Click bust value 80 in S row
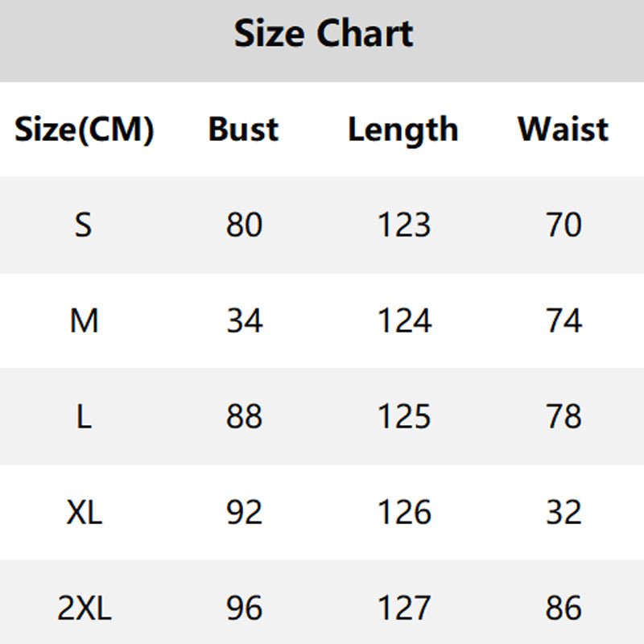644x644 pixels. pos(244,225)
